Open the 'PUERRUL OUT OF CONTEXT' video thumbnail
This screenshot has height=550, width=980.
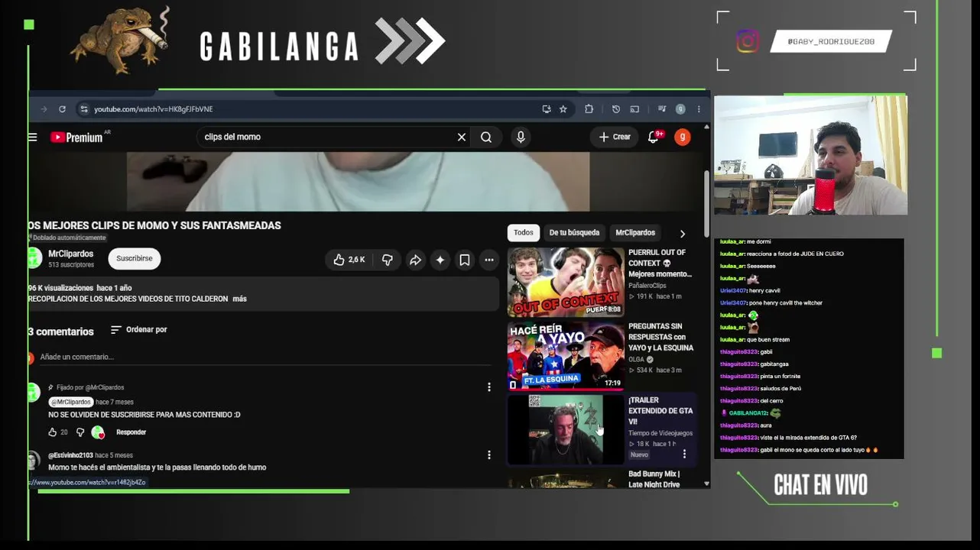(x=566, y=282)
